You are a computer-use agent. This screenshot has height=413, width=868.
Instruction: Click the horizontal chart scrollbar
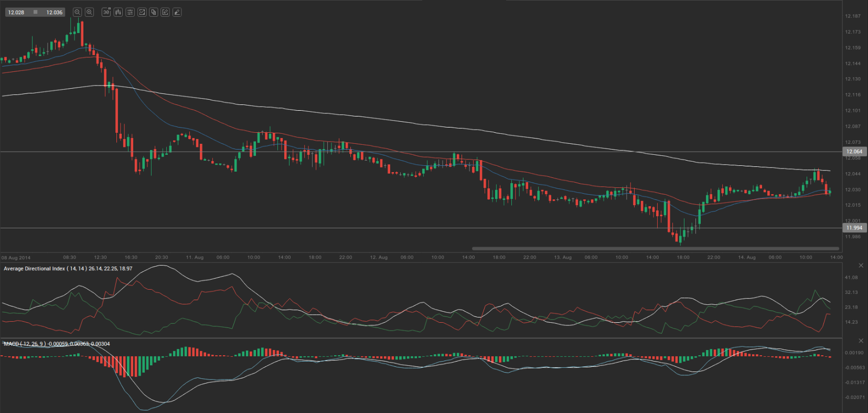(x=655, y=249)
